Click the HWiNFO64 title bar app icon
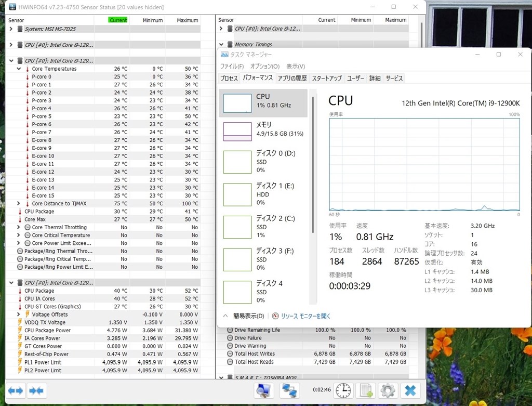 point(12,7)
